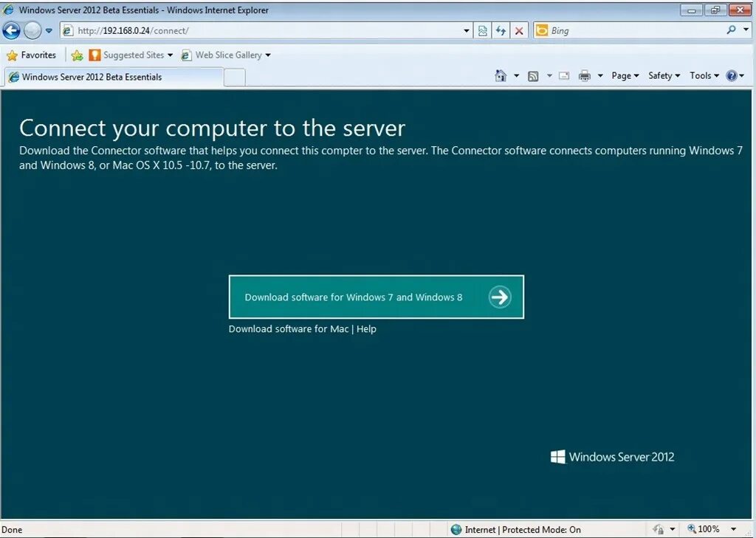Click the Add to Favorites Bar icon
This screenshot has height=538, width=756.
(77, 55)
